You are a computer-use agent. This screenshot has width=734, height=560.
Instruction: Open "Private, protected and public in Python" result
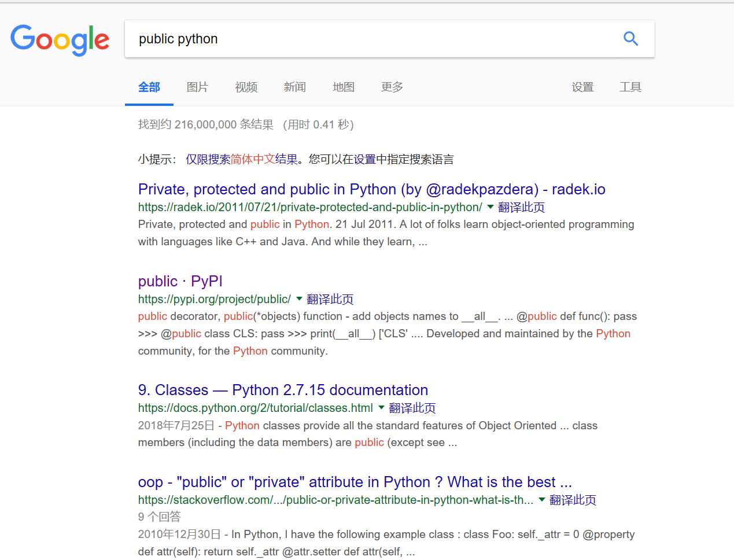click(371, 190)
